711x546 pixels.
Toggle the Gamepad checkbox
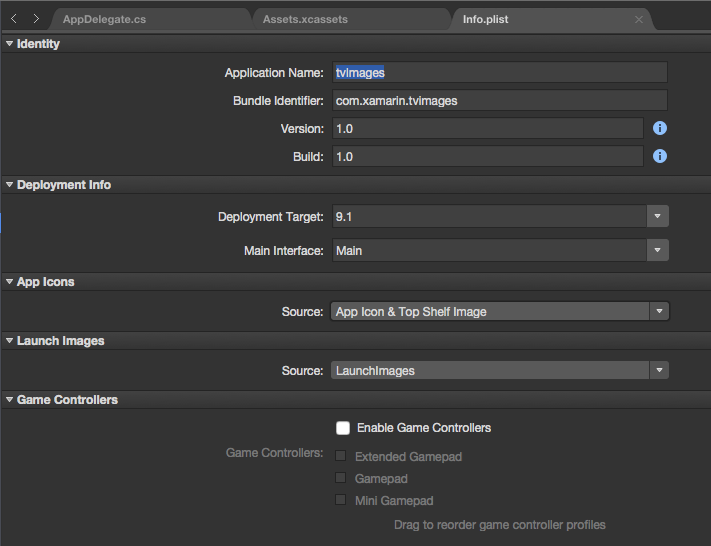point(341,479)
